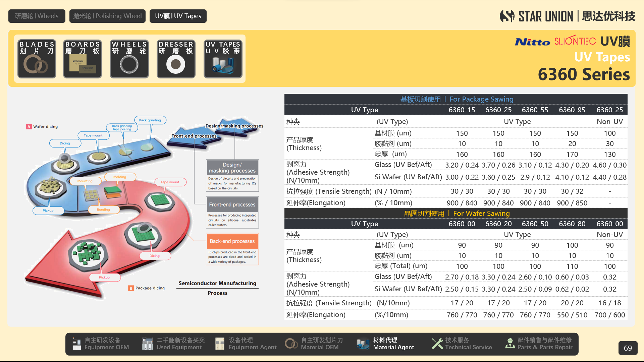Viewport: 644px width, 362px height.
Task: Click column header 6360-55
Action: [x=535, y=110]
